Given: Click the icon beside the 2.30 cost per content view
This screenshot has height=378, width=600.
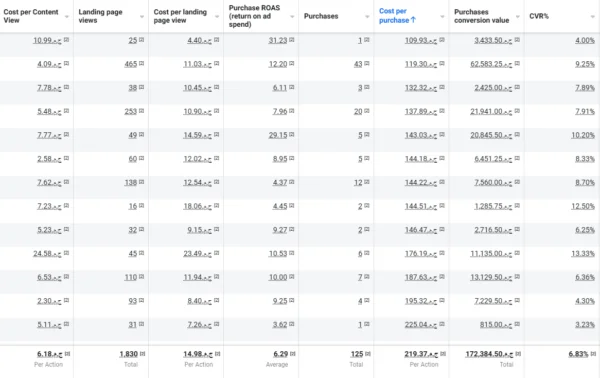Looking at the screenshot, I should coord(66,301).
